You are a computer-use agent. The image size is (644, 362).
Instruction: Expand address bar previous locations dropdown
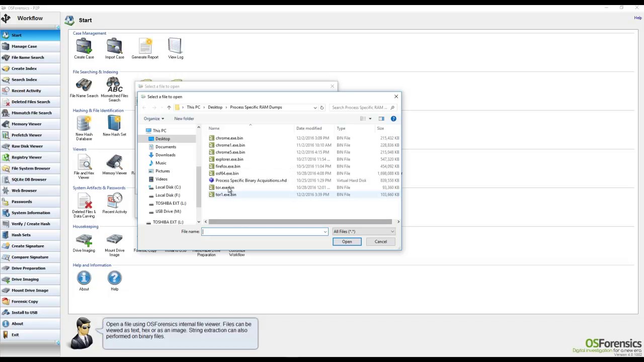[315, 108]
